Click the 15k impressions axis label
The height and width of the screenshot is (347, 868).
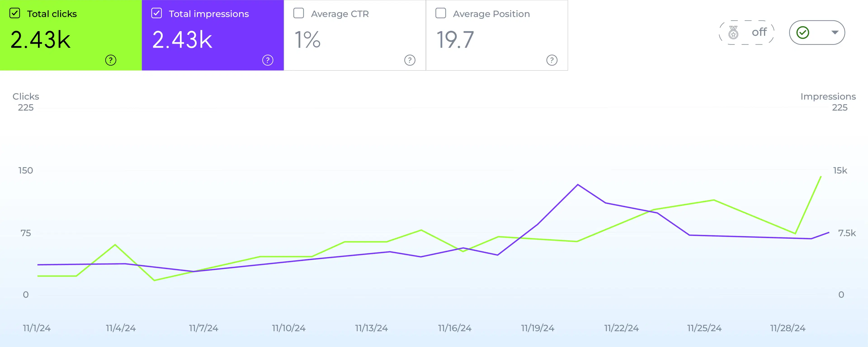tap(840, 171)
